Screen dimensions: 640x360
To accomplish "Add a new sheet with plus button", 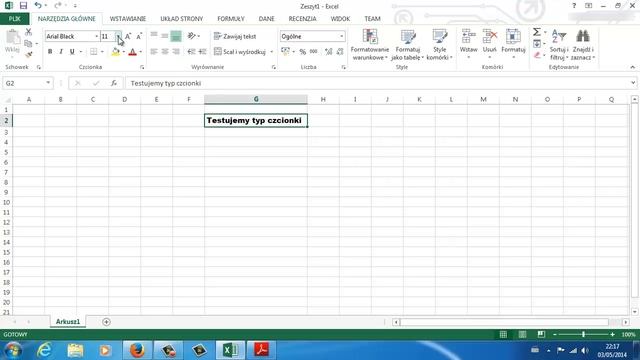I will pyautogui.click(x=106, y=322).
